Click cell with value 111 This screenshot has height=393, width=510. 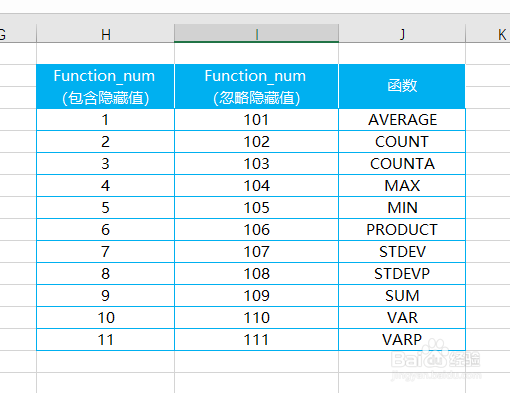coord(256,340)
